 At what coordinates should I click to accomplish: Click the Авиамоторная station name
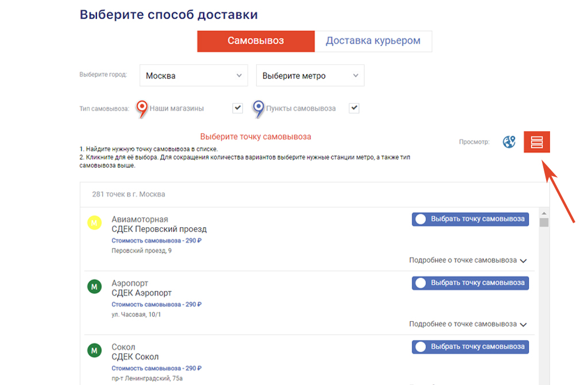tap(140, 219)
